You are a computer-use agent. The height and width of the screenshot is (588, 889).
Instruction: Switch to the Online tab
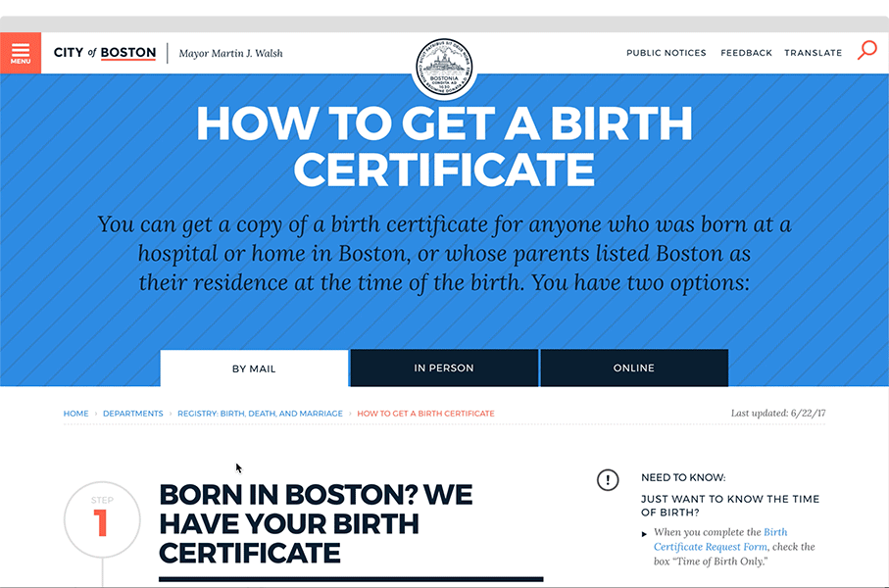coord(634,368)
